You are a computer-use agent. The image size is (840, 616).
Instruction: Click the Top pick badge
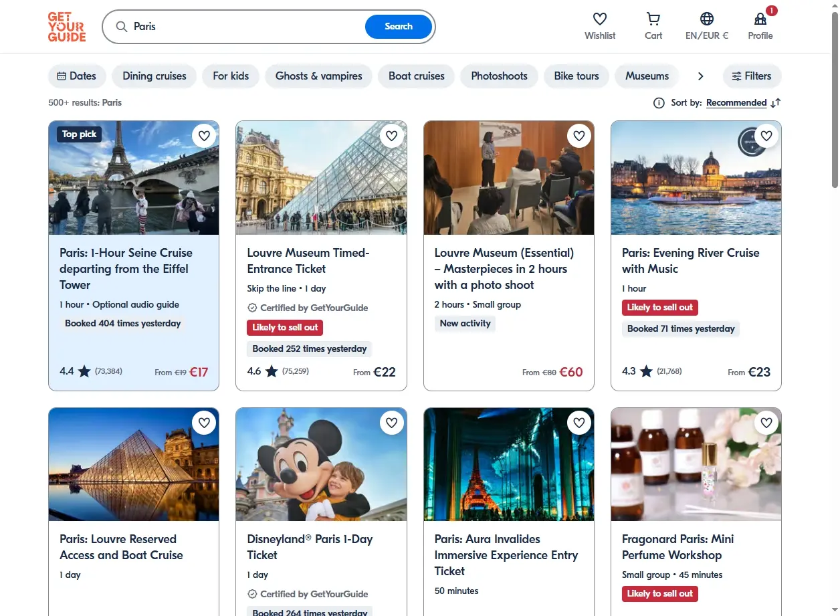pos(79,134)
